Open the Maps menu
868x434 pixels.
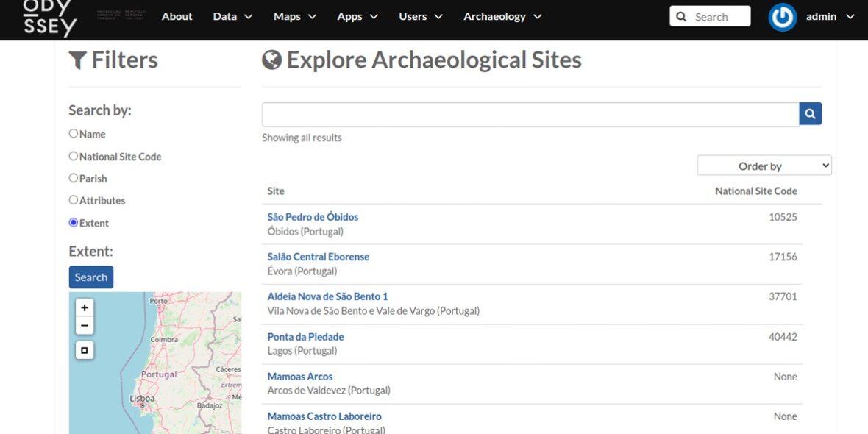(x=294, y=16)
